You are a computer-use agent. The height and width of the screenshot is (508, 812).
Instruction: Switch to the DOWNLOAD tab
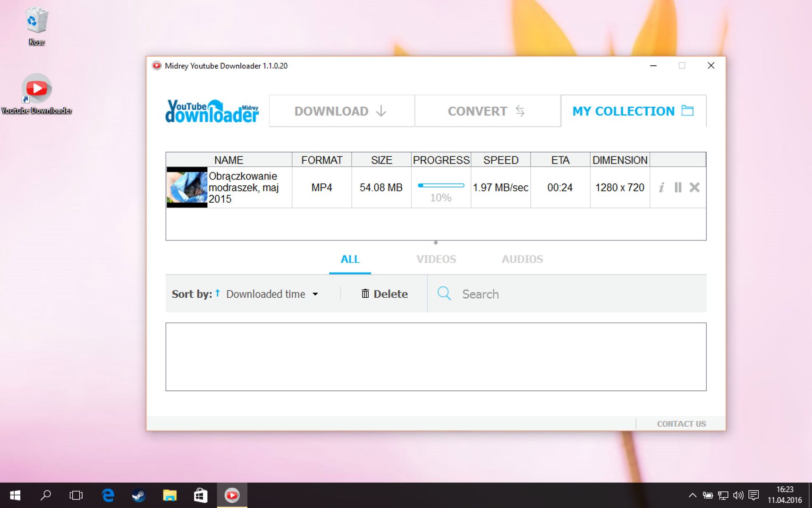point(342,111)
